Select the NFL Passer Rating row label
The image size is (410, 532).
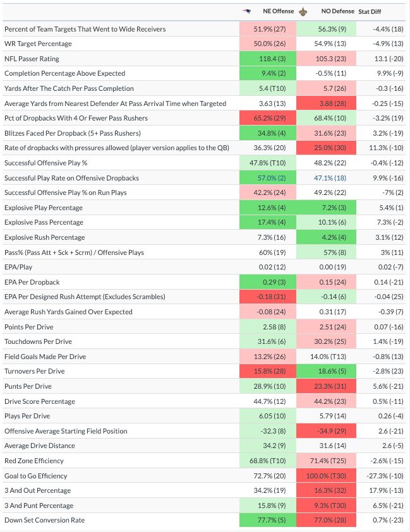pyautogui.click(x=32, y=59)
